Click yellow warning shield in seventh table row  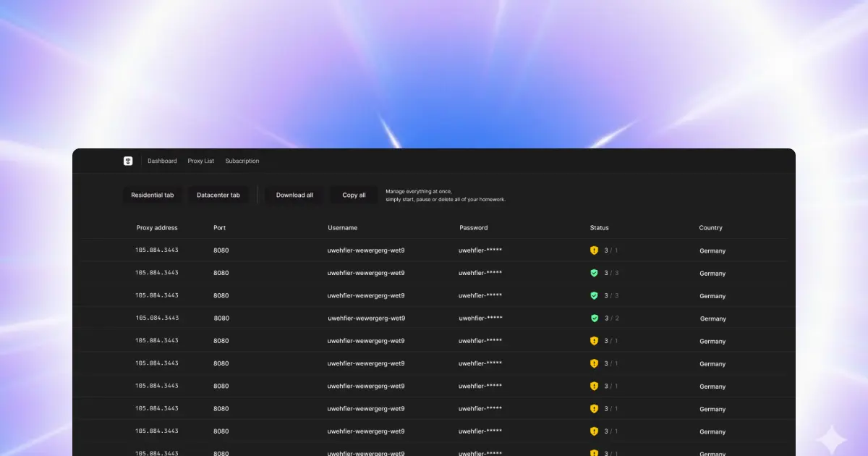point(594,386)
